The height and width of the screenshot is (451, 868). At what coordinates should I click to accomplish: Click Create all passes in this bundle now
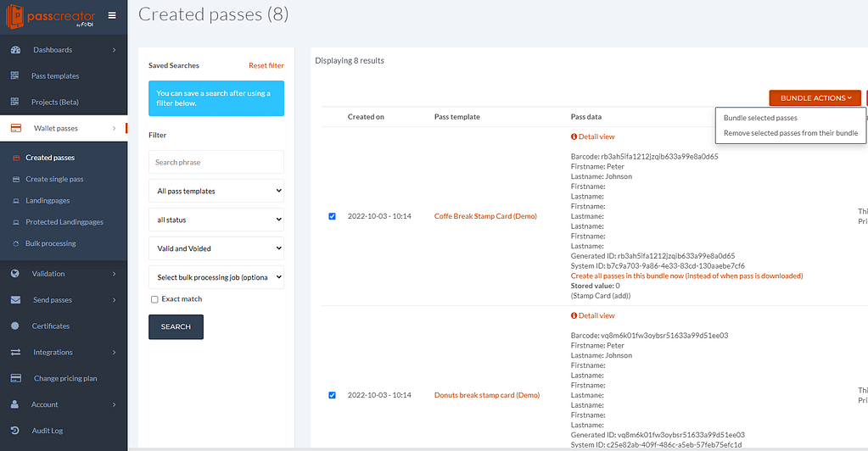coord(686,276)
